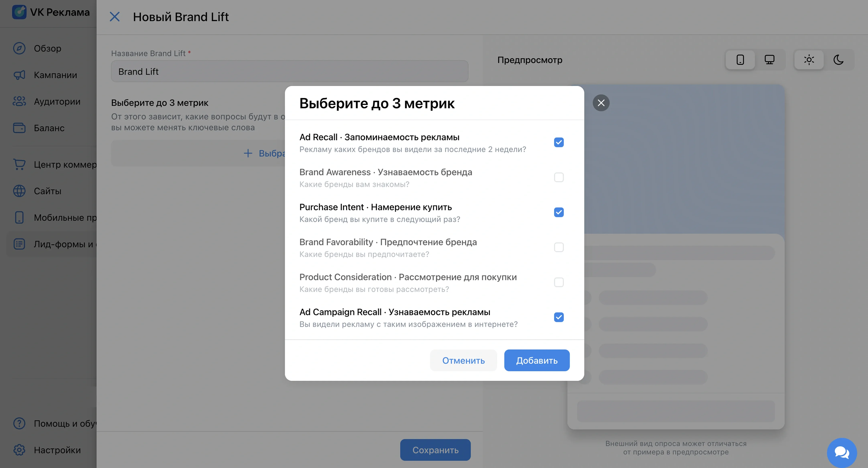Viewport: 868px width, 468px height.
Task: Open Баланс wallet icon in sidebar
Action: tap(19, 128)
